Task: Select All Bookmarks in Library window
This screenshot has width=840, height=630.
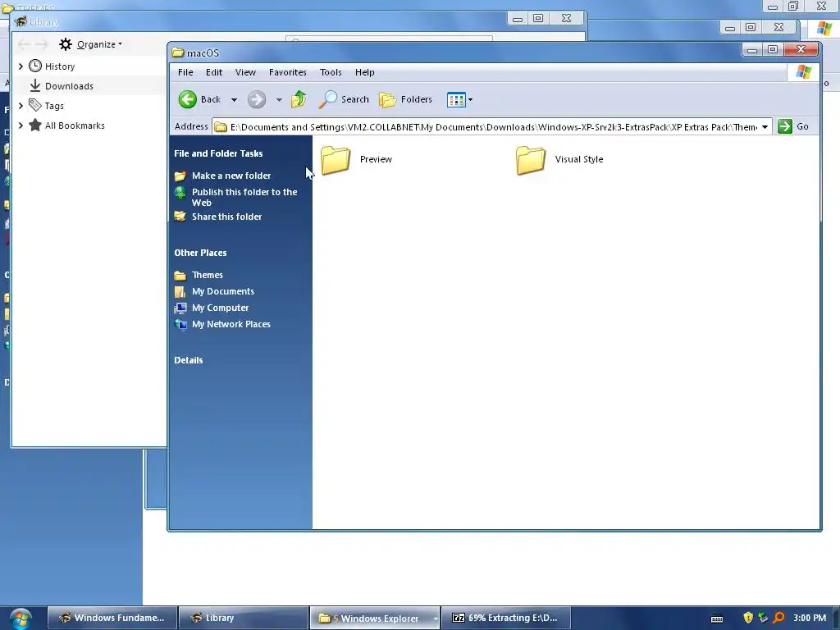Action: coord(75,126)
